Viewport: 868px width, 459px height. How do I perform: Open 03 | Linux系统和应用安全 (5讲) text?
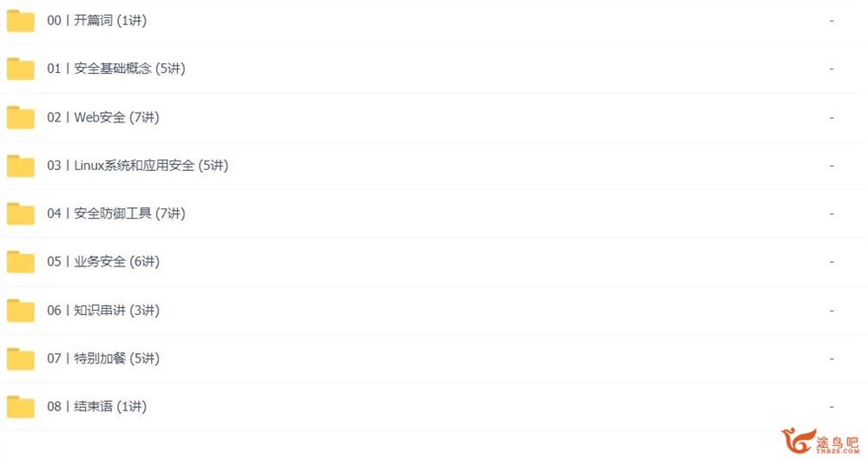[x=138, y=166]
